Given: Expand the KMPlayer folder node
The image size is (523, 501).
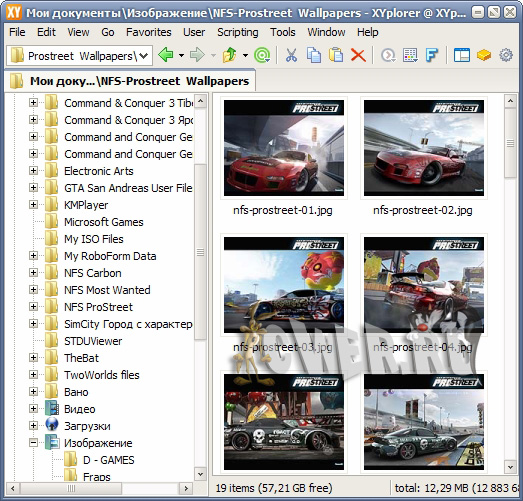Looking at the screenshot, I should (x=33, y=204).
